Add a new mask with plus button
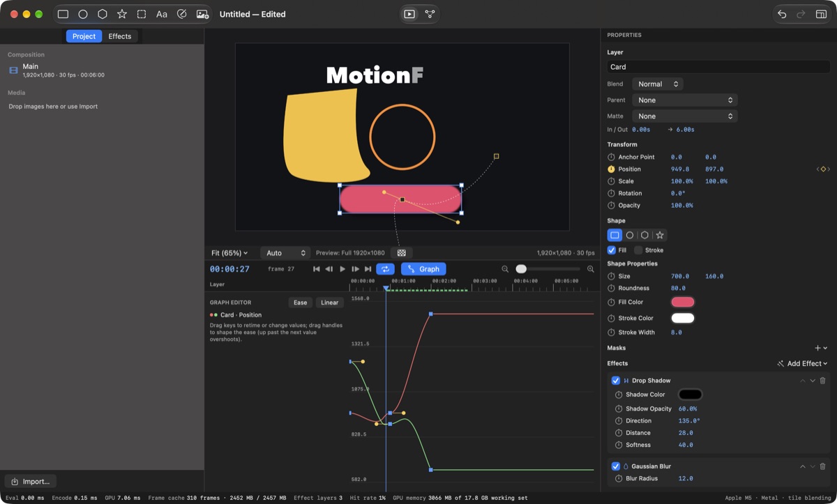Image resolution: width=837 pixels, height=504 pixels. point(818,348)
